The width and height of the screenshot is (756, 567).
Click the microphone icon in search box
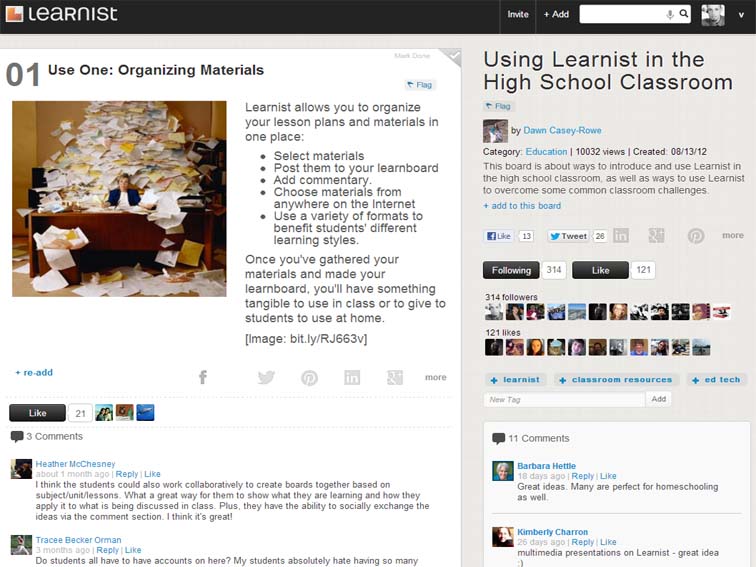670,14
